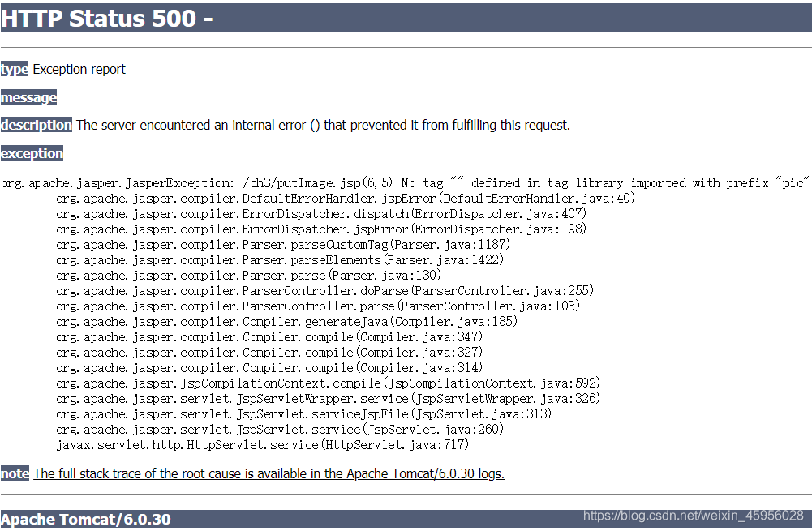
Task: Click the Compiler.compile(Compiler.java:314) line
Action: click(269, 367)
